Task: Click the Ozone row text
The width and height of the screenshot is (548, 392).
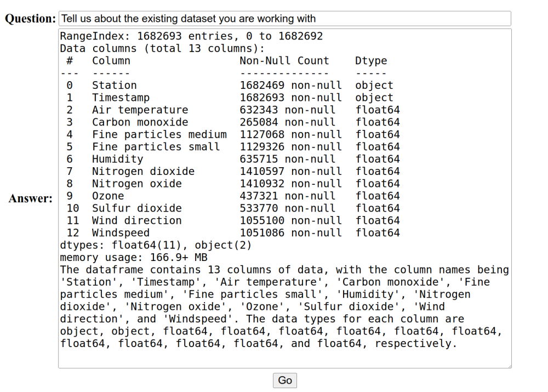Action: (108, 196)
